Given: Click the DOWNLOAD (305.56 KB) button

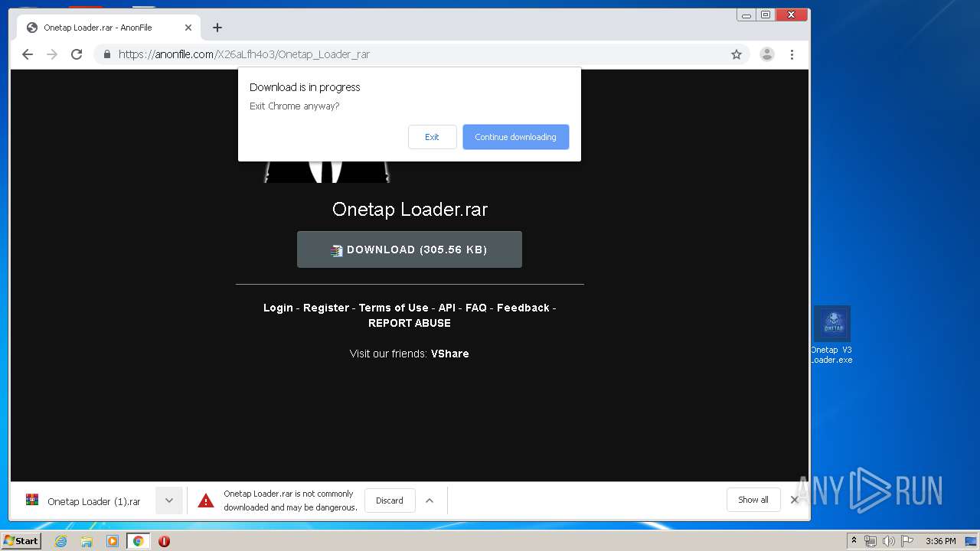Looking at the screenshot, I should pyautogui.click(x=410, y=249).
